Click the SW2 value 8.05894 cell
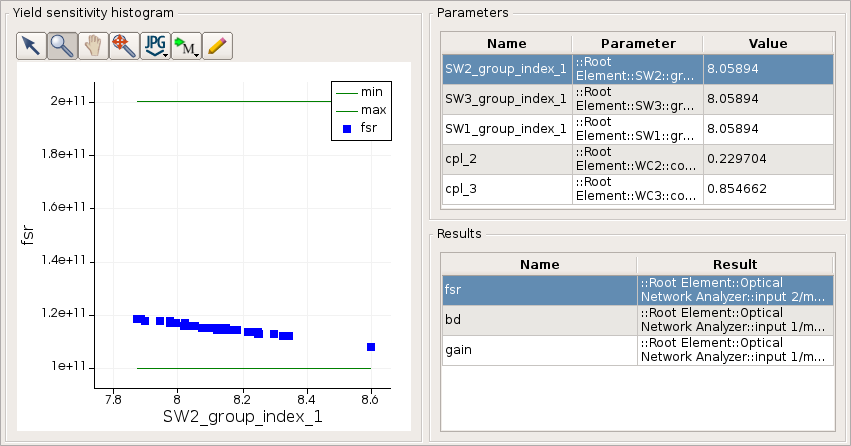The image size is (851, 446). [x=769, y=69]
